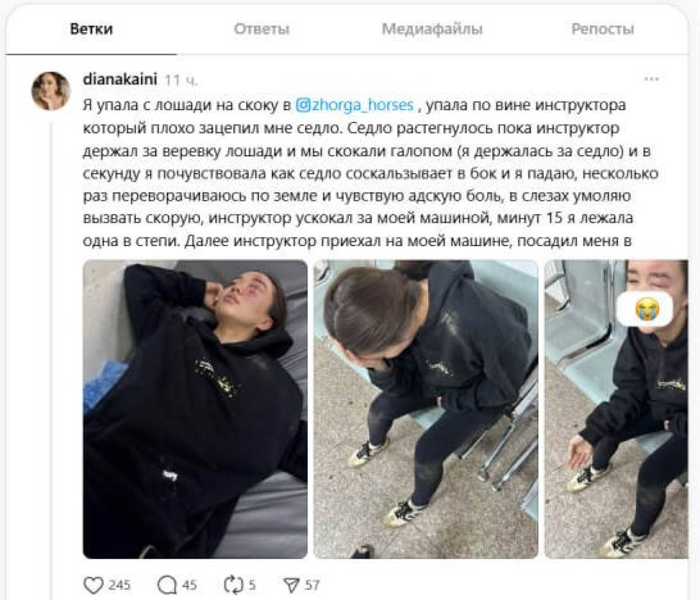Open the three-dot post options menu
The width and height of the screenshot is (700, 600).
click(x=652, y=79)
